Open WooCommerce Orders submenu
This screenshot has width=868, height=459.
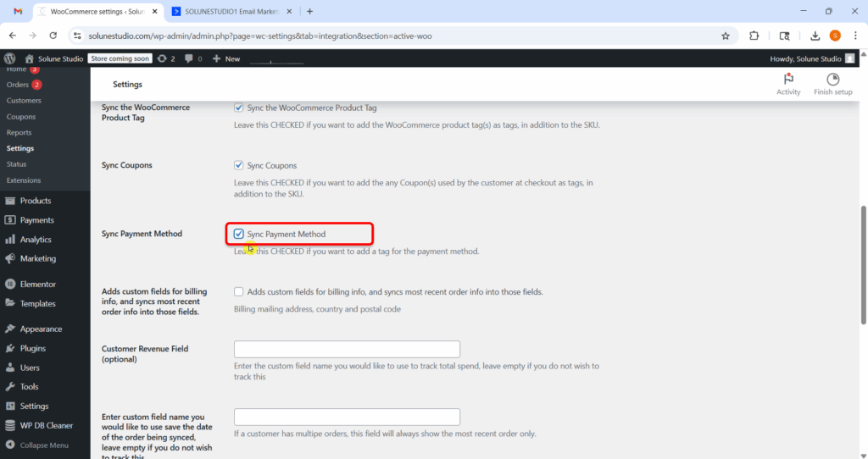pos(17,85)
